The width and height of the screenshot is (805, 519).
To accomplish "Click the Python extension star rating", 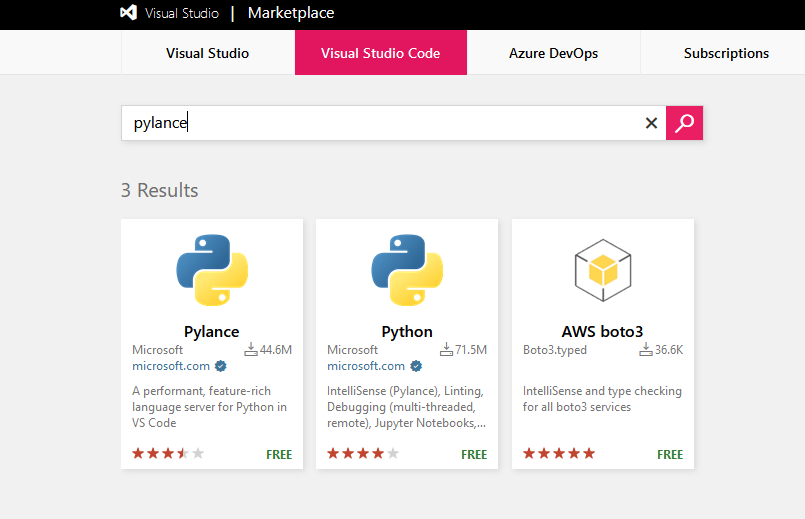I will pos(363,453).
